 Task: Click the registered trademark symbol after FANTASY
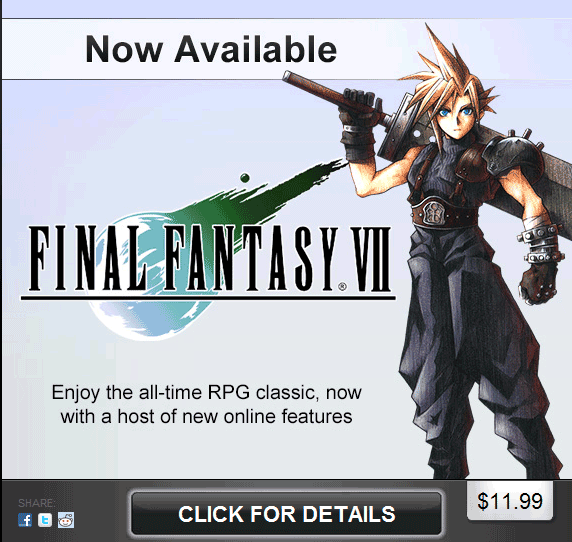point(342,287)
